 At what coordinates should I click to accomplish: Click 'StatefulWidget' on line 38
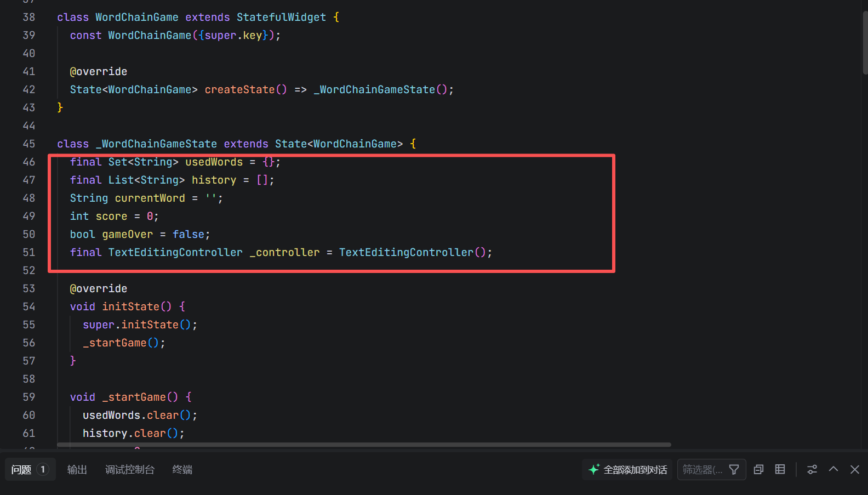click(281, 17)
